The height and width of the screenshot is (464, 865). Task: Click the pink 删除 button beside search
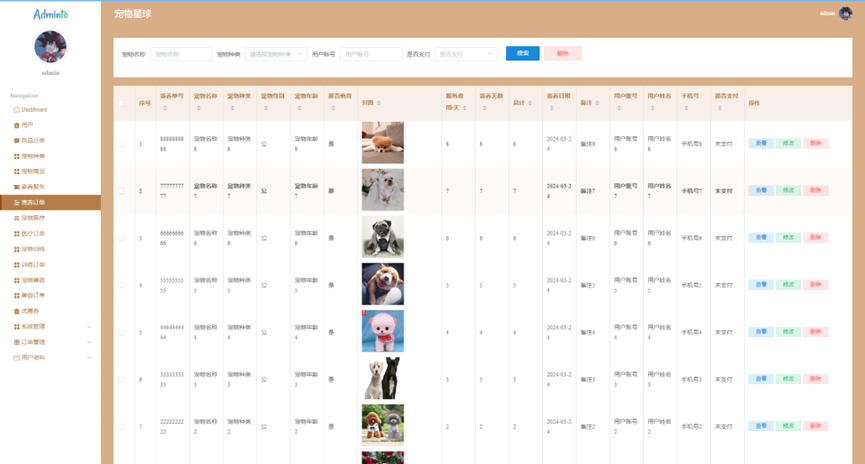coord(563,53)
